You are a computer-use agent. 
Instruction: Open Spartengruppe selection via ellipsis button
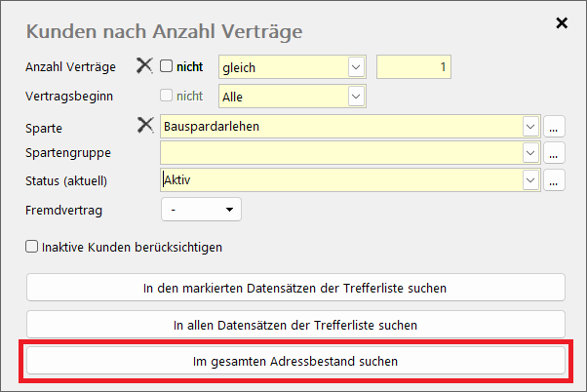click(555, 153)
